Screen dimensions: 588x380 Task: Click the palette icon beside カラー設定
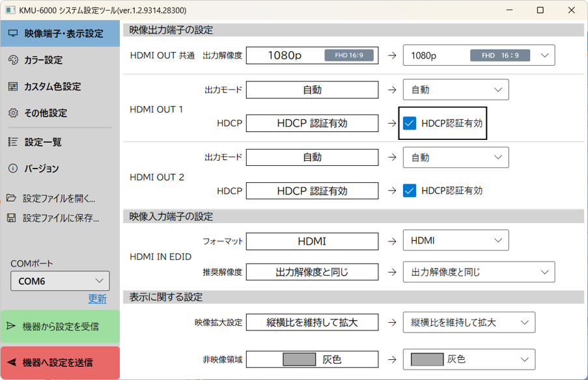[13, 60]
